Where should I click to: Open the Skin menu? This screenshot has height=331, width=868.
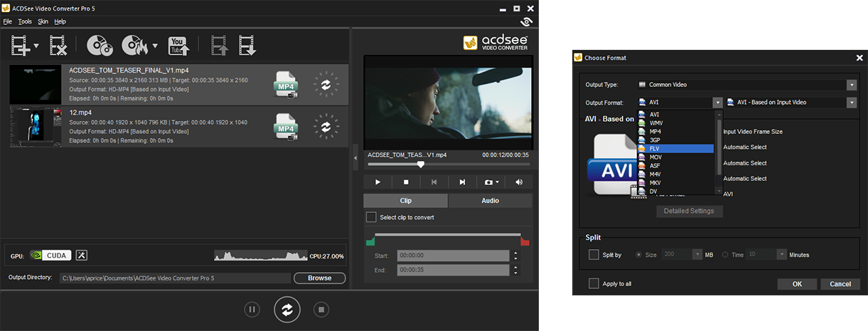click(x=43, y=22)
